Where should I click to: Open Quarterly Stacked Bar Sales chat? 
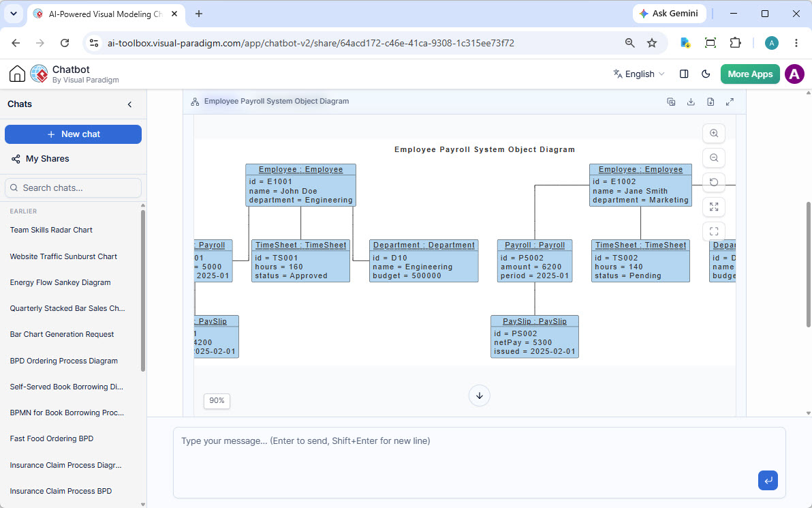click(x=67, y=308)
